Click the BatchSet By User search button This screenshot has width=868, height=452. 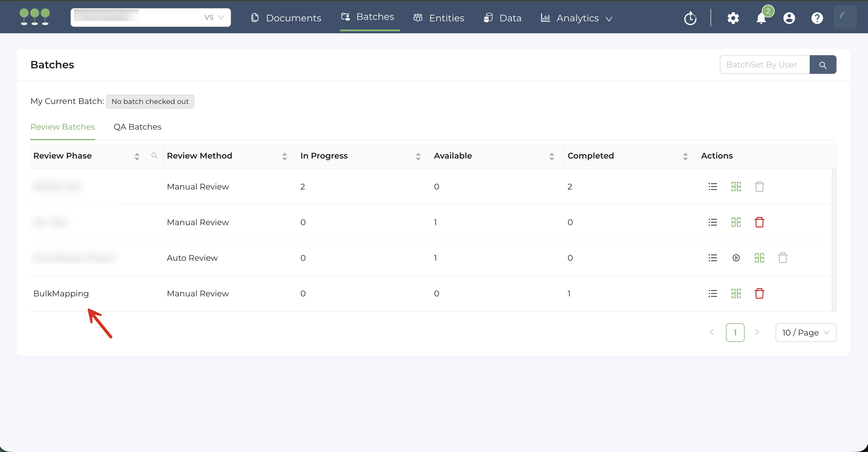click(x=822, y=65)
